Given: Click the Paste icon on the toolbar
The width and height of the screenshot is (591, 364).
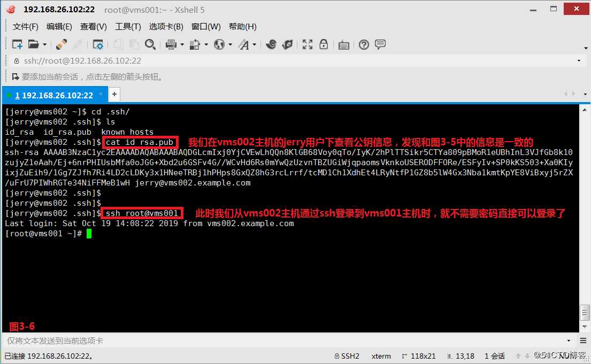Looking at the screenshot, I should click(x=134, y=44).
